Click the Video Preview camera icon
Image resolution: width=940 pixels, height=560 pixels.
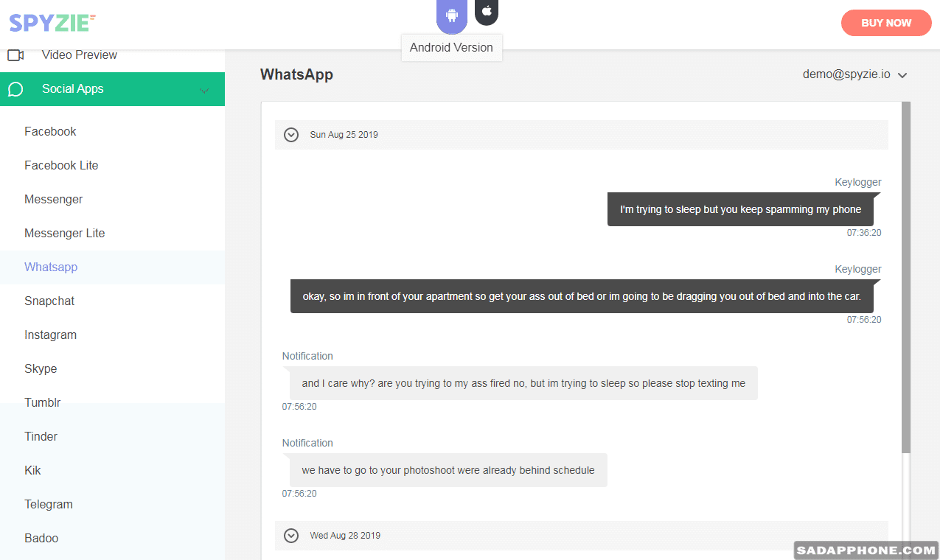pos(15,55)
